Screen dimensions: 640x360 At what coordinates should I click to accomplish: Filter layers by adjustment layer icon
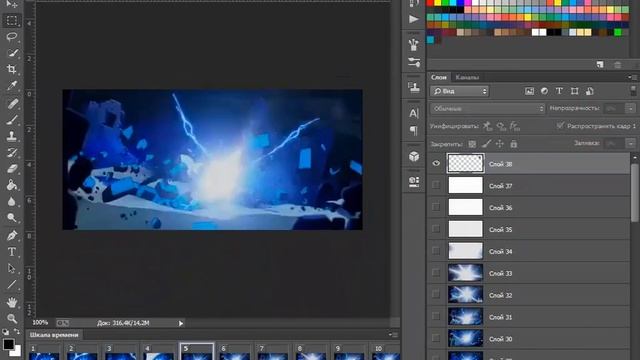(544, 91)
